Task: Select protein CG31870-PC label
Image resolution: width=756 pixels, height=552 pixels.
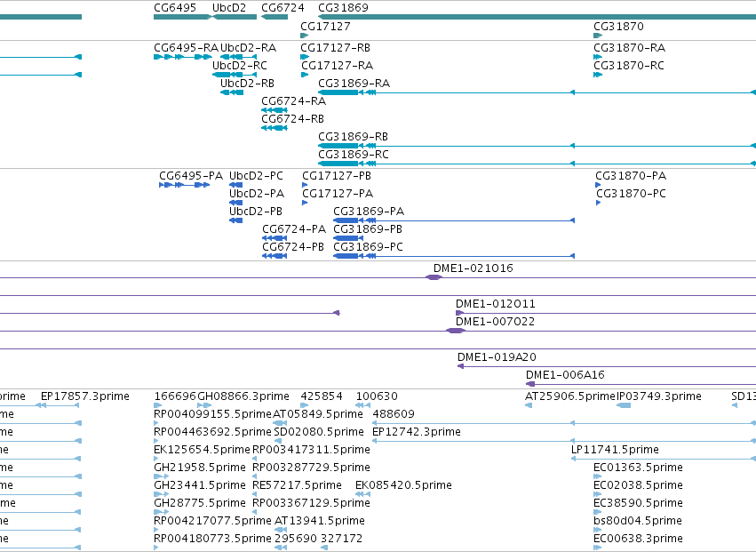Action: [x=631, y=194]
